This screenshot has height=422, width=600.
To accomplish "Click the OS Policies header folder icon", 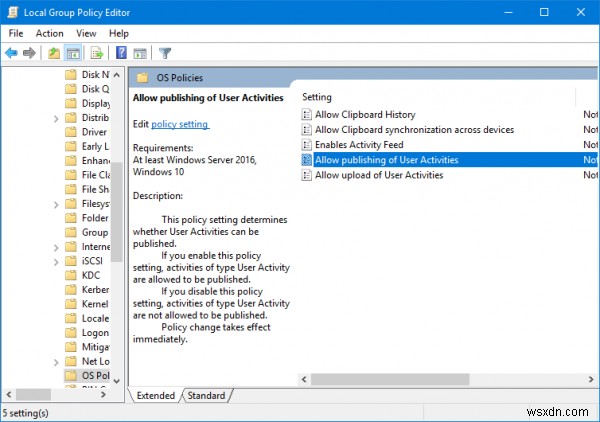I will pos(142,78).
